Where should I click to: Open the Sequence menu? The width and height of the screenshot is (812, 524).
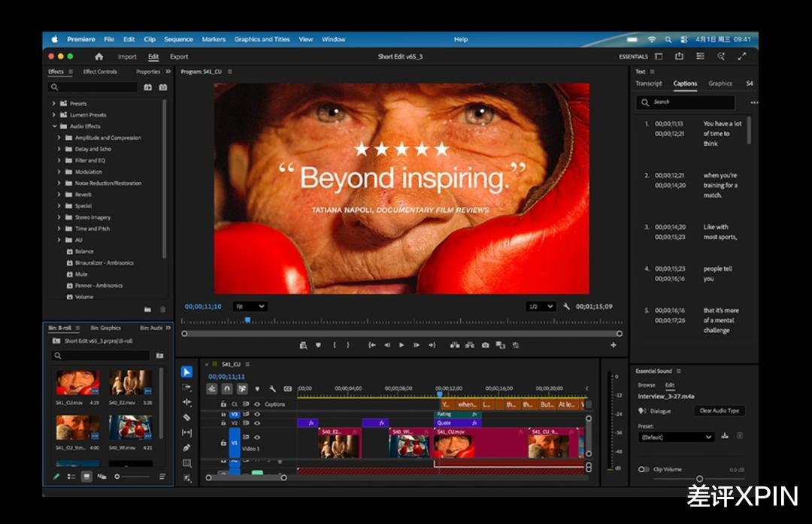pyautogui.click(x=178, y=39)
